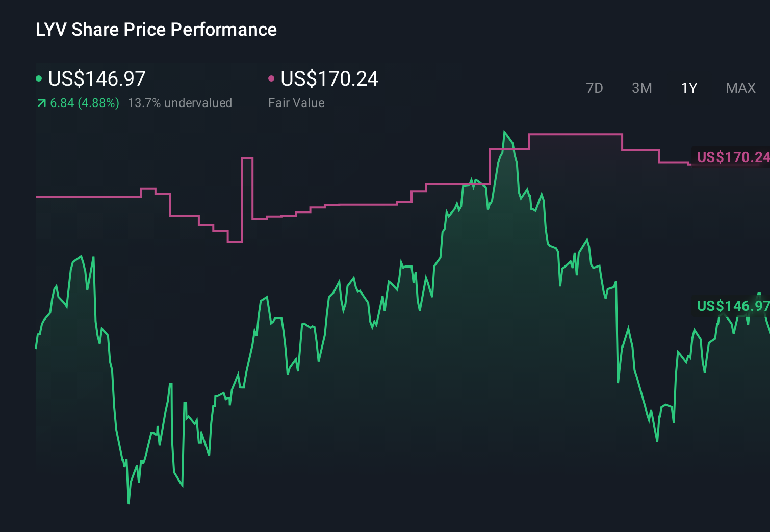Image resolution: width=770 pixels, height=532 pixels.
Task: Click the 6.84 (4.88%) change figure
Action: coord(84,103)
